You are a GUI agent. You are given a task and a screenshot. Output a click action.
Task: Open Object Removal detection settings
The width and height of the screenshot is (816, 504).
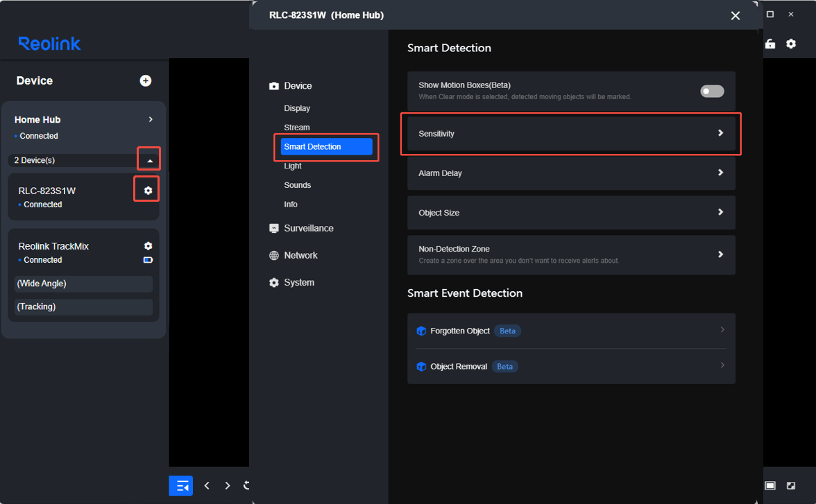[x=571, y=366]
